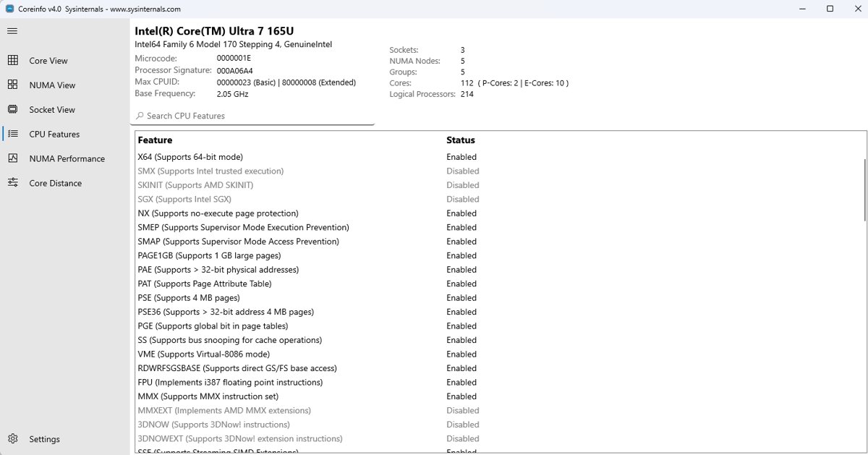
Task: Select the NX no-execute page protection row
Action: (x=499, y=213)
